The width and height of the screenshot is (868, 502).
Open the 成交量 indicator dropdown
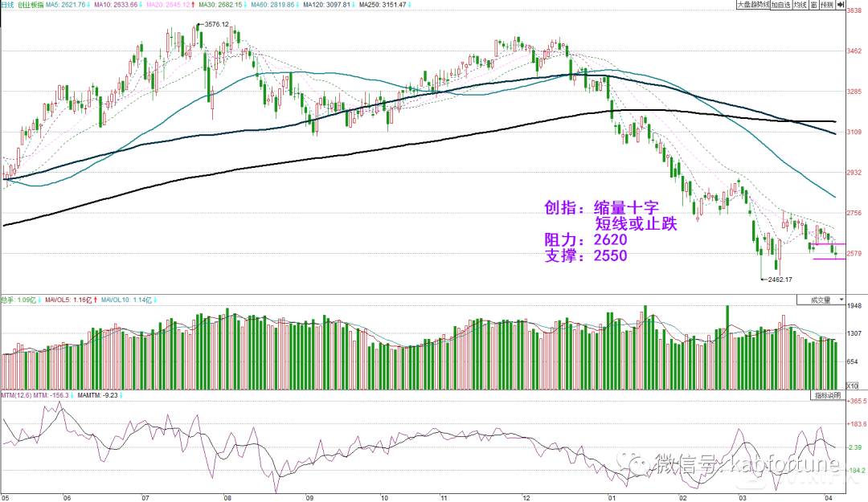click(821, 300)
